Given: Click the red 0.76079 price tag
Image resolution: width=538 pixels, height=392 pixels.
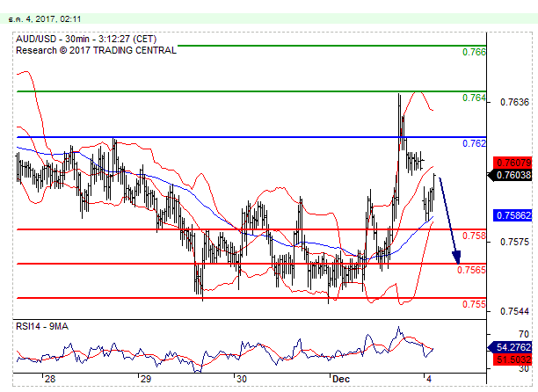Looking at the screenshot, I should coord(513,163).
